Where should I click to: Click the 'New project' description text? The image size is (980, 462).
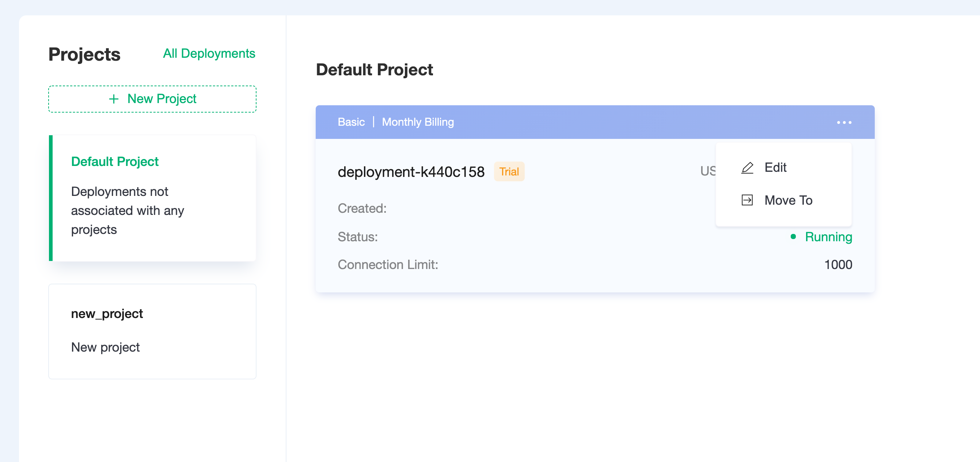105,347
